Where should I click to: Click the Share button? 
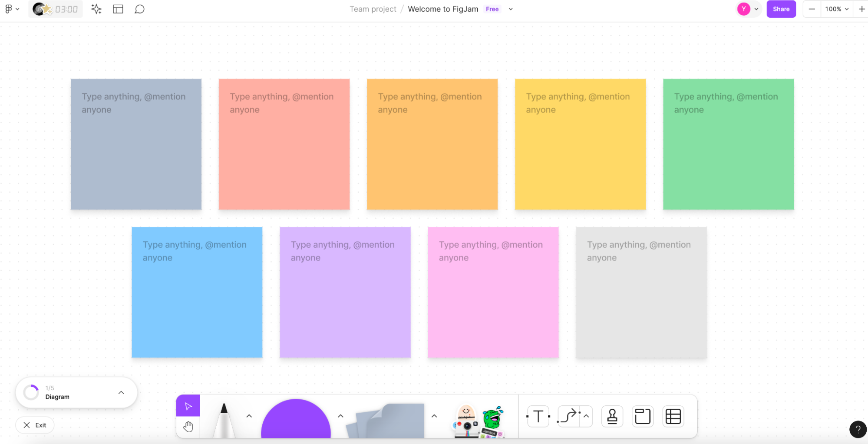pos(781,9)
